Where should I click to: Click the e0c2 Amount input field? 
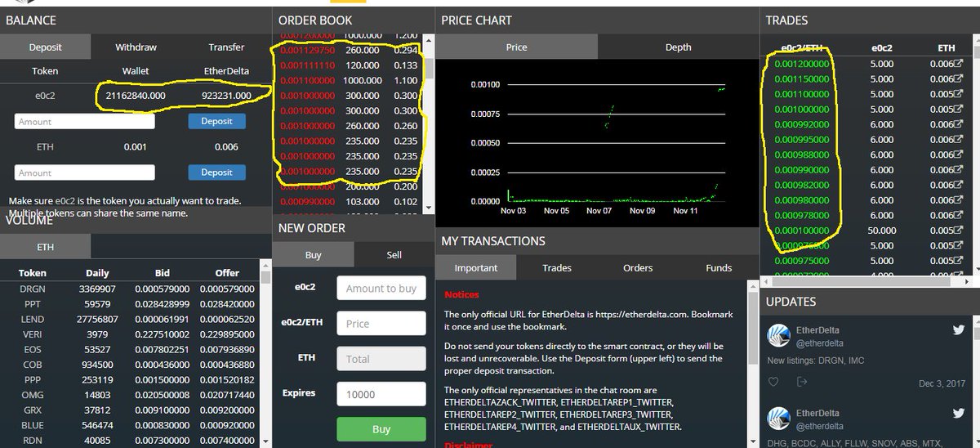tap(85, 121)
